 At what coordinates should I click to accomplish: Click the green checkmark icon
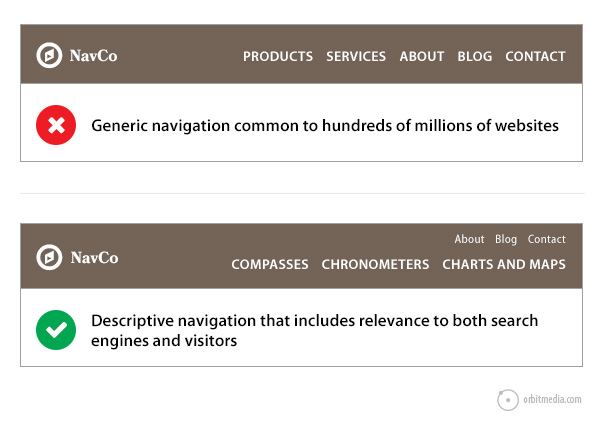point(55,330)
